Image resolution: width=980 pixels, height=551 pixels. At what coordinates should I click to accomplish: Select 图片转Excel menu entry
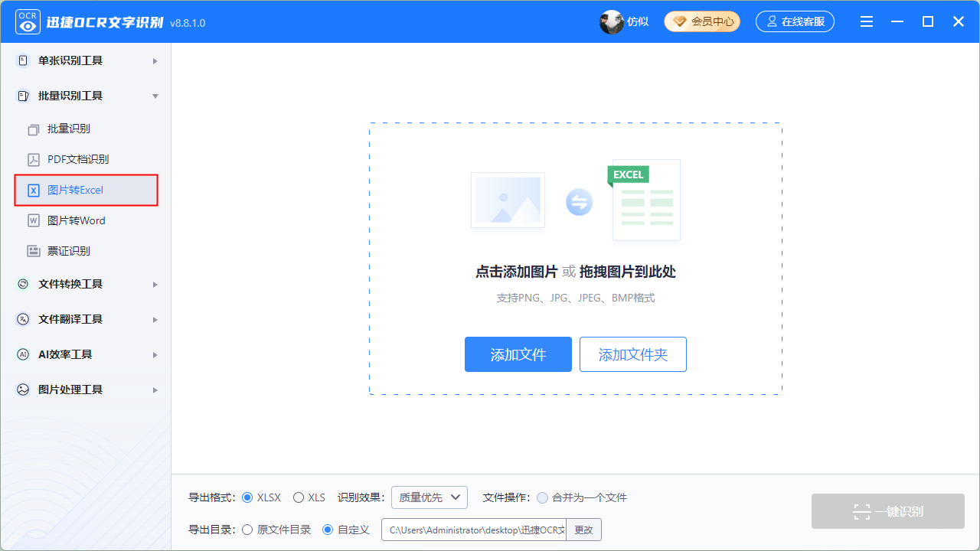pyautogui.click(x=86, y=190)
